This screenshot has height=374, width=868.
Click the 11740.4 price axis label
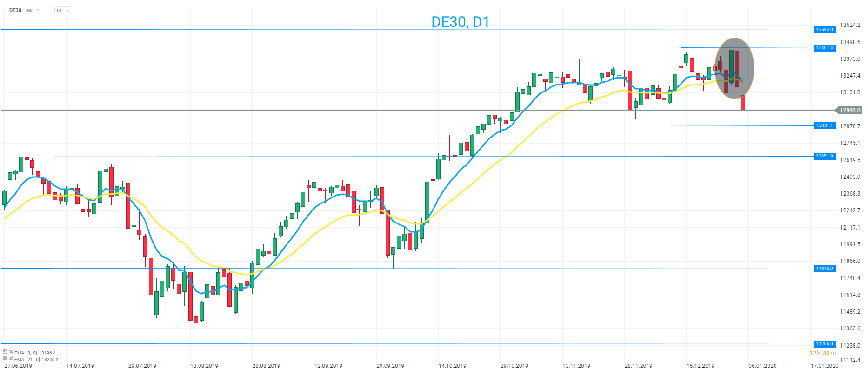point(850,278)
